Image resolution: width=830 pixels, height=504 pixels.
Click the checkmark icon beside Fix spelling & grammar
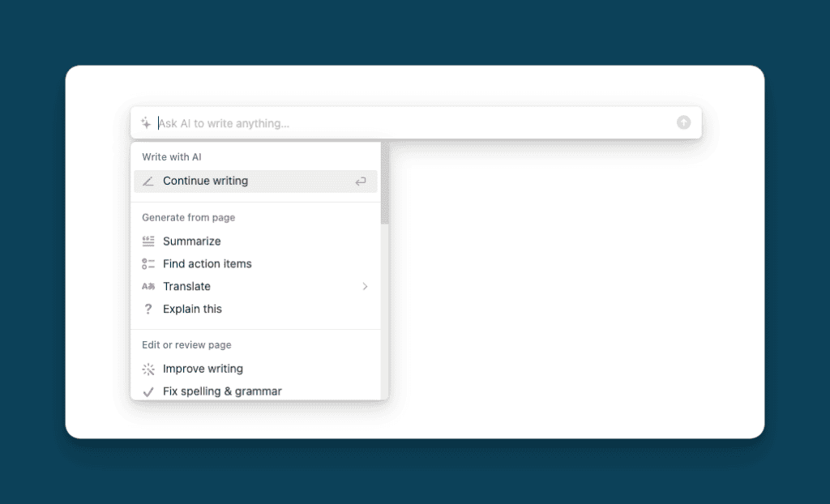point(148,392)
